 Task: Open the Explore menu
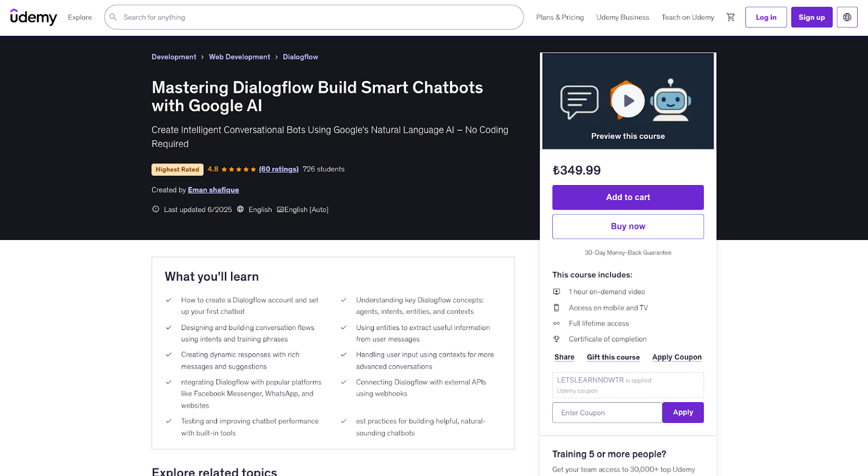(x=80, y=17)
